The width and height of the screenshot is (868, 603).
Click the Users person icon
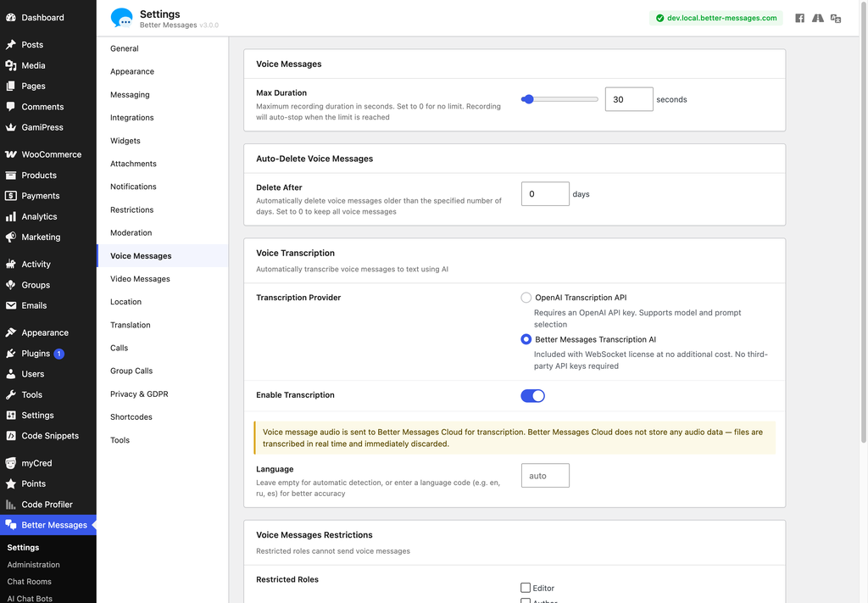point(10,374)
